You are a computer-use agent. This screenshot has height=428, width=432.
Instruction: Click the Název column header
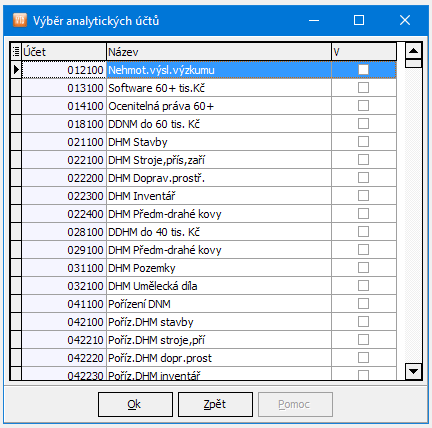pos(219,52)
